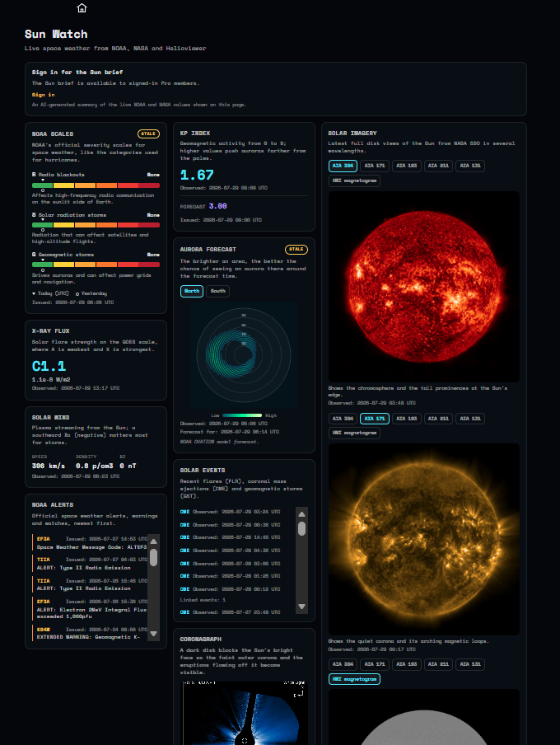This screenshot has height=745, width=560.
Task: Click the Today (UTC) triangle legend marker
Action: click(x=34, y=293)
